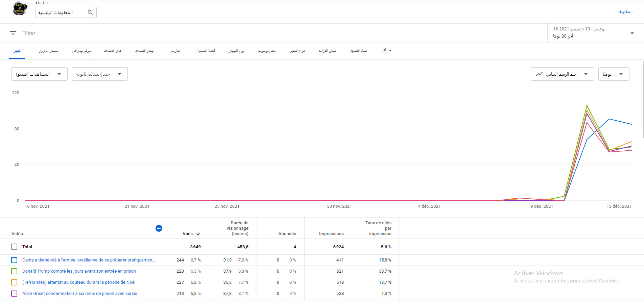
Task: Click the Alain Griset views count 213
Action: (180, 294)
